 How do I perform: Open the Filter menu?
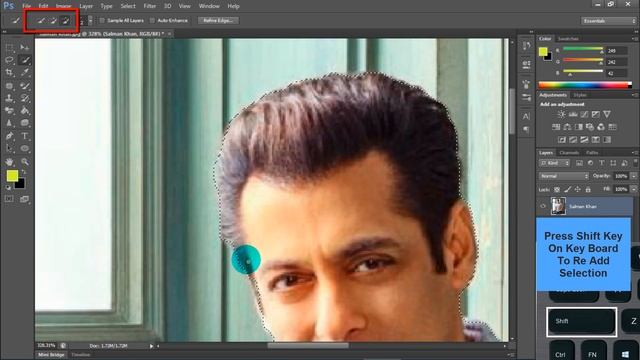coord(150,6)
